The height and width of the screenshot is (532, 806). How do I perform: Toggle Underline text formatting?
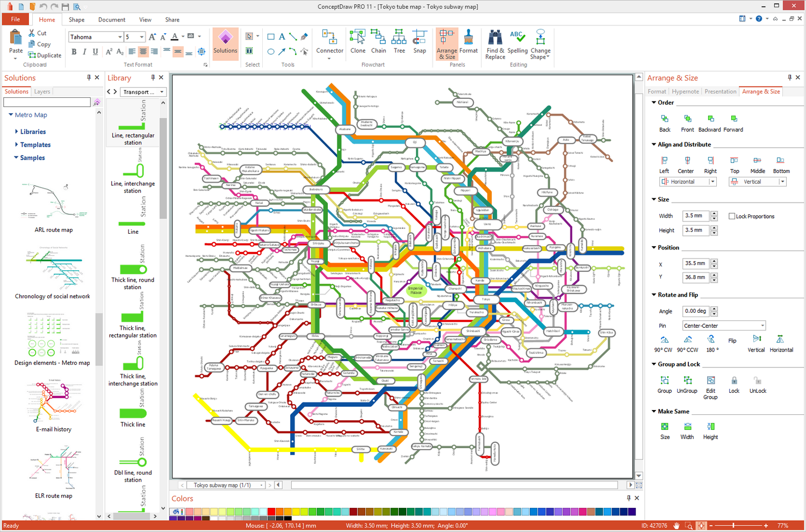(96, 52)
